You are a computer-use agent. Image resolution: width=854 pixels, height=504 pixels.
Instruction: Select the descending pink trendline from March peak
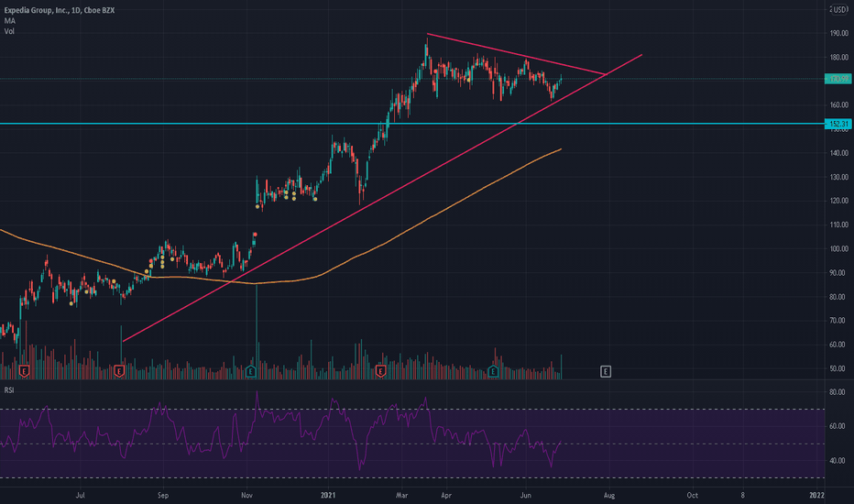pyautogui.click(x=516, y=54)
